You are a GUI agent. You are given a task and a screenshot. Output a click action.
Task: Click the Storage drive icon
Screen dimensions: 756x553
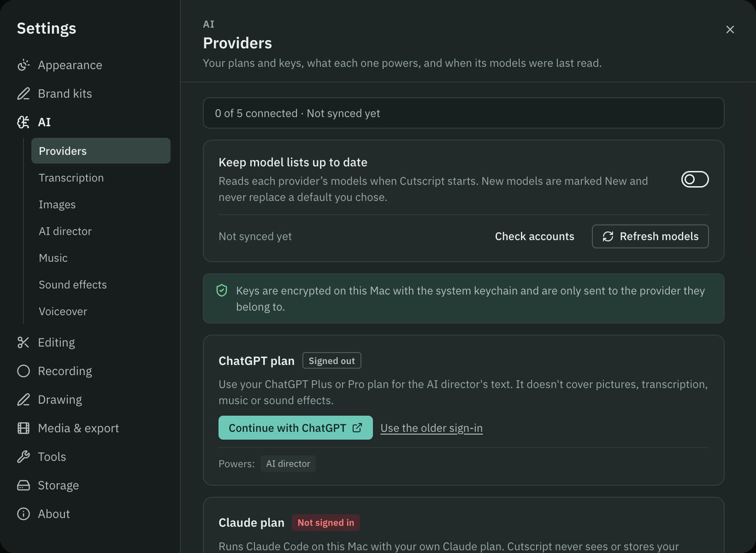[x=23, y=485]
